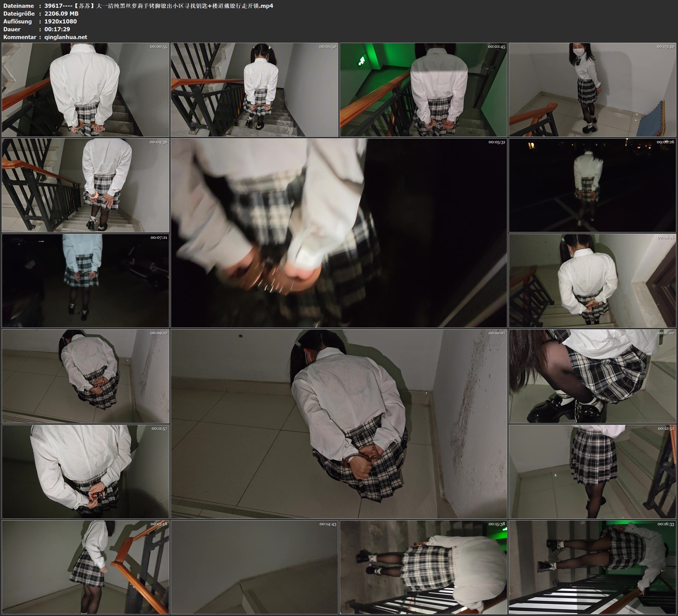
Task: Select the rotated frame at 00:15:38
Action: click(423, 567)
